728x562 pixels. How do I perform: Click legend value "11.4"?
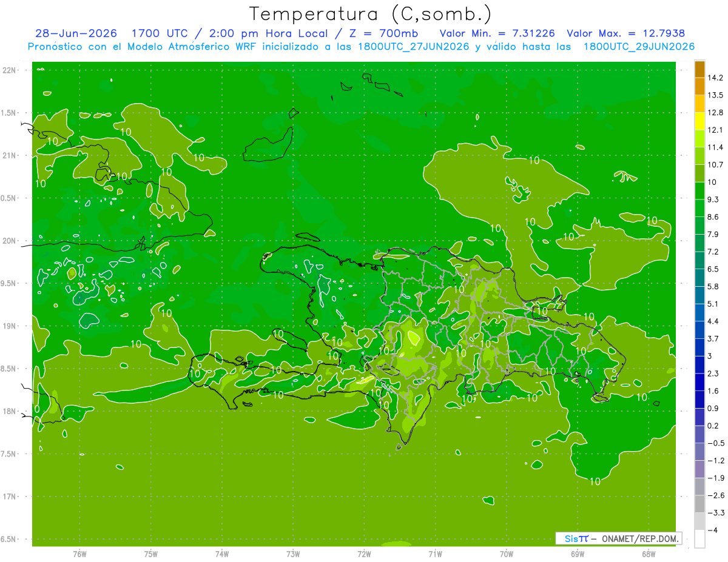point(715,147)
